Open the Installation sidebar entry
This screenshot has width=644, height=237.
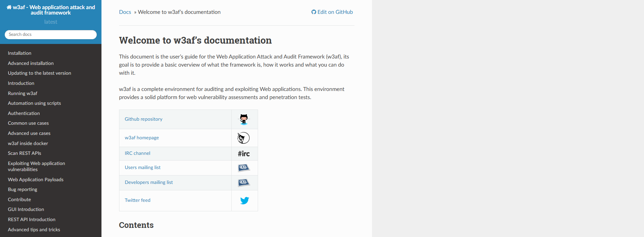[x=20, y=53]
